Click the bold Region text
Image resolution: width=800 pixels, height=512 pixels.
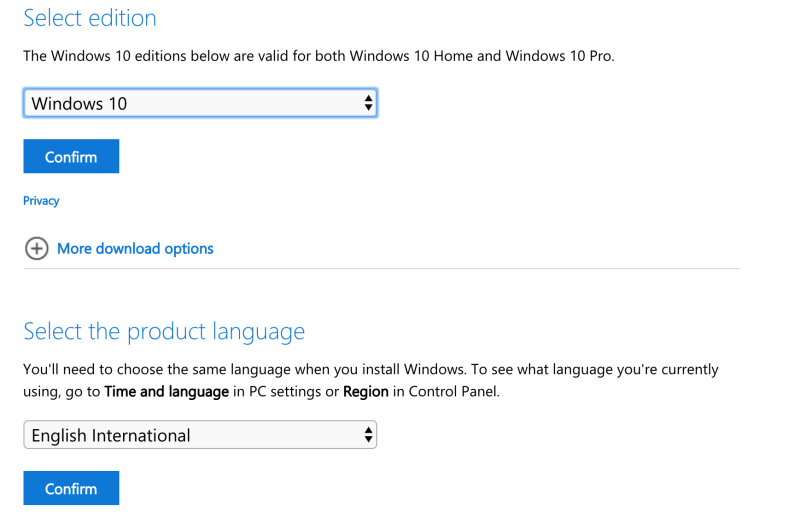(x=366, y=391)
